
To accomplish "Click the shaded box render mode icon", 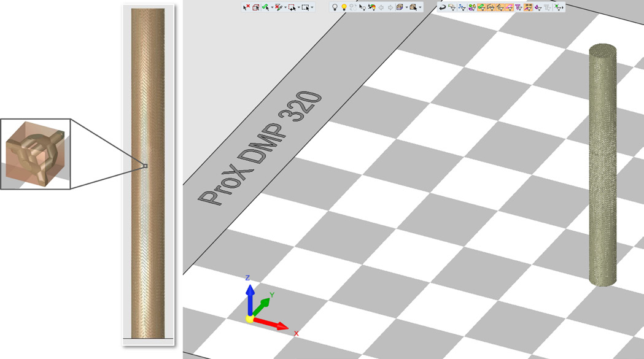I will pos(400,7).
